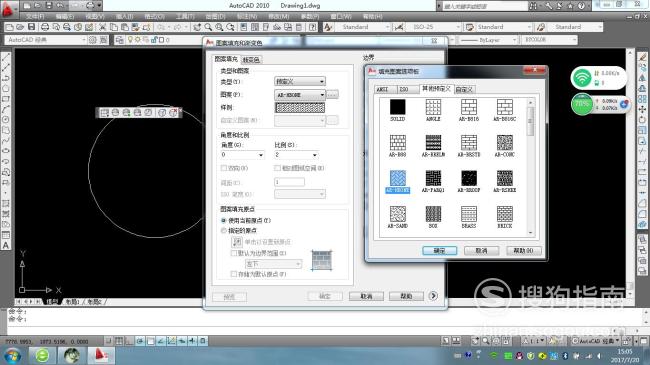
Task: Toggle the 'Relative to paper space' checkbox
Action: coord(277,168)
